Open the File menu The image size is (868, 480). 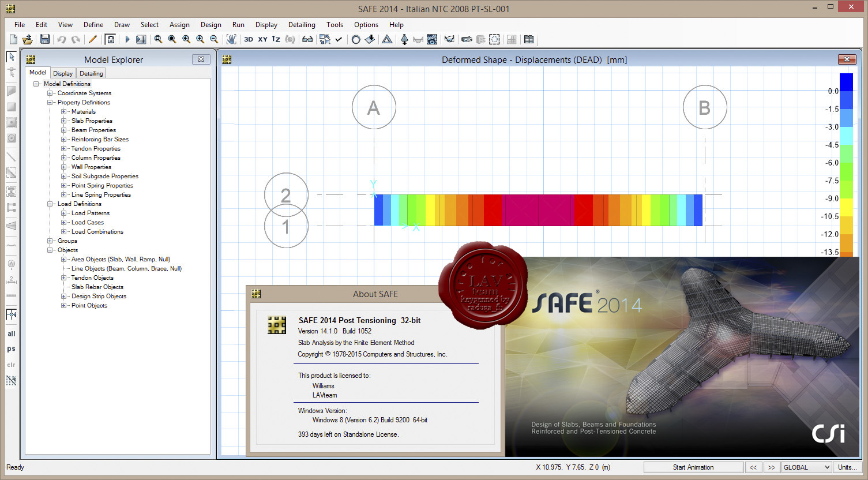click(x=20, y=25)
